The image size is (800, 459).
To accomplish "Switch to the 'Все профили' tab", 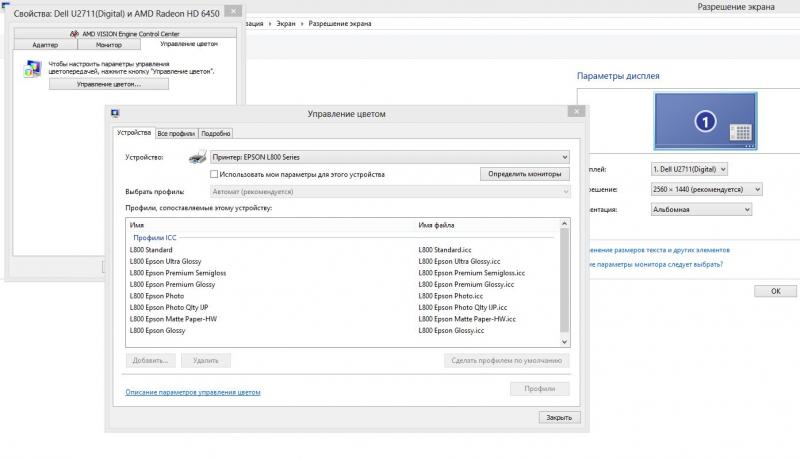I will 176,134.
